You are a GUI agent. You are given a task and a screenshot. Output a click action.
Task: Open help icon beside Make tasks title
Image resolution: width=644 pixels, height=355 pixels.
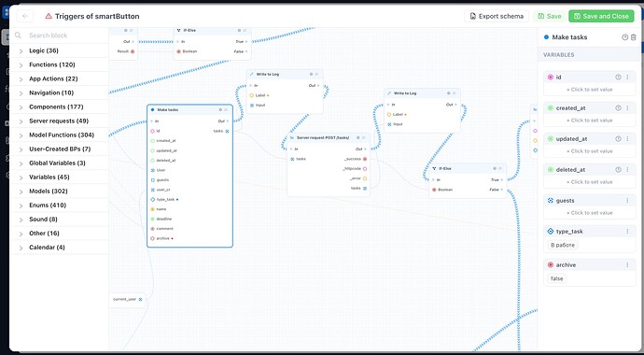click(x=625, y=37)
